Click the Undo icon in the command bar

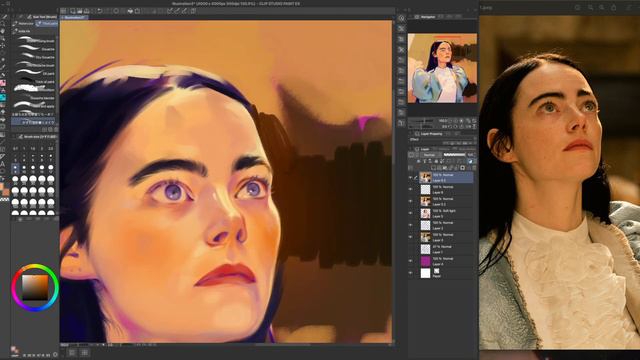(100, 11)
